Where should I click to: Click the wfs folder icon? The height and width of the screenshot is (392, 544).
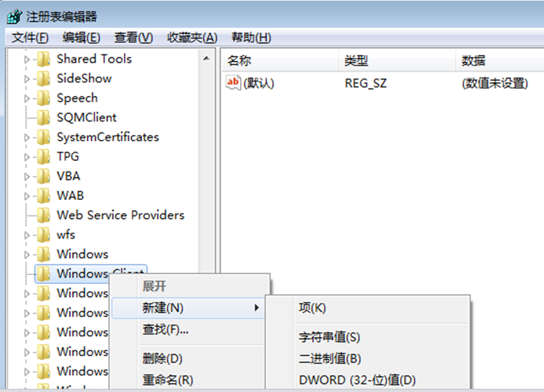pos(44,235)
